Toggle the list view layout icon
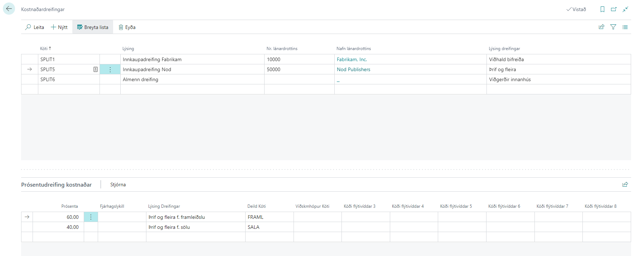The image size is (644, 256). click(625, 27)
